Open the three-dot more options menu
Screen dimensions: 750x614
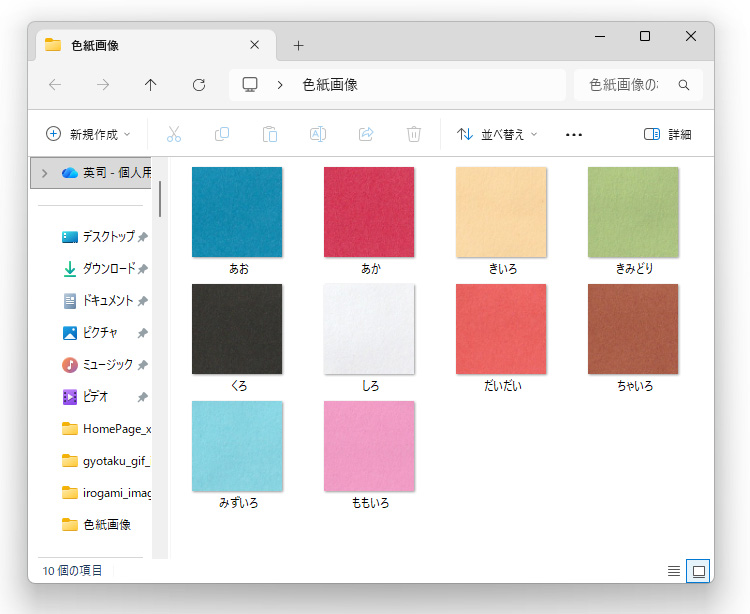tap(574, 134)
